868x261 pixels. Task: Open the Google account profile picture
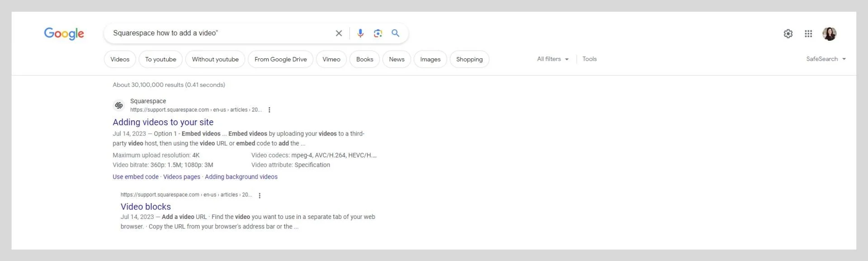click(830, 33)
